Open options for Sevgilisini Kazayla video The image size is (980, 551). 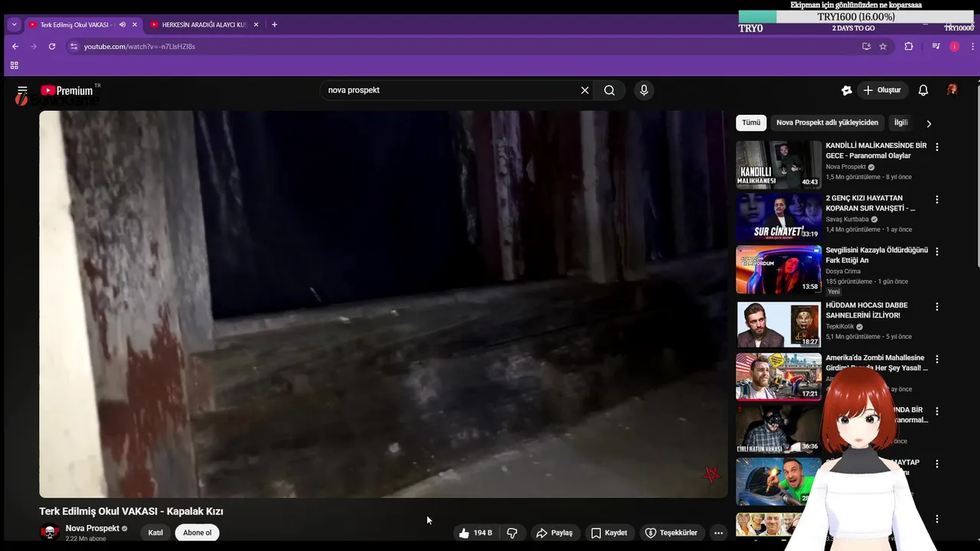[936, 252]
